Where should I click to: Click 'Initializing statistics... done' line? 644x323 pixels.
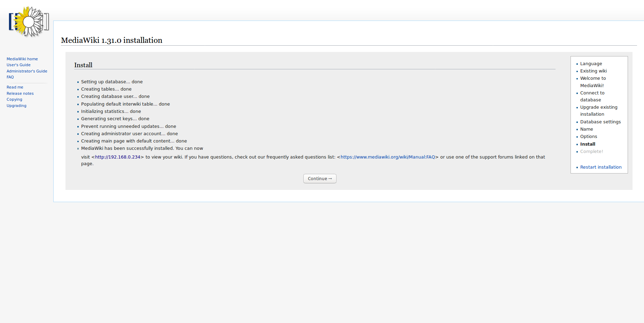(x=111, y=111)
